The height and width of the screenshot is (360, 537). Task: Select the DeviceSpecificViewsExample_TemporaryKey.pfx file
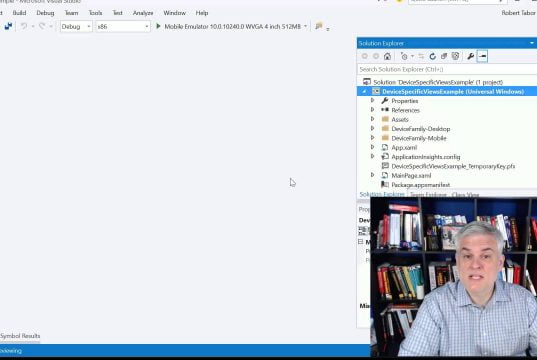[453, 166]
